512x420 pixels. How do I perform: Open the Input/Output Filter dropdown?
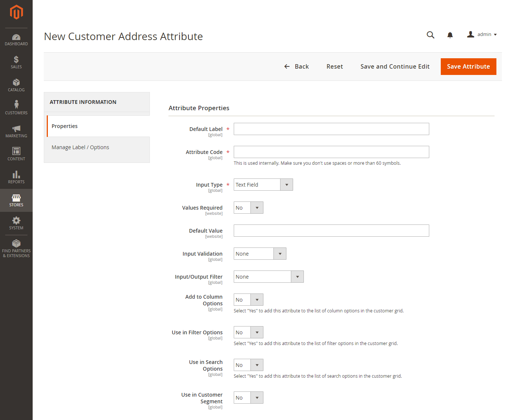(269, 276)
